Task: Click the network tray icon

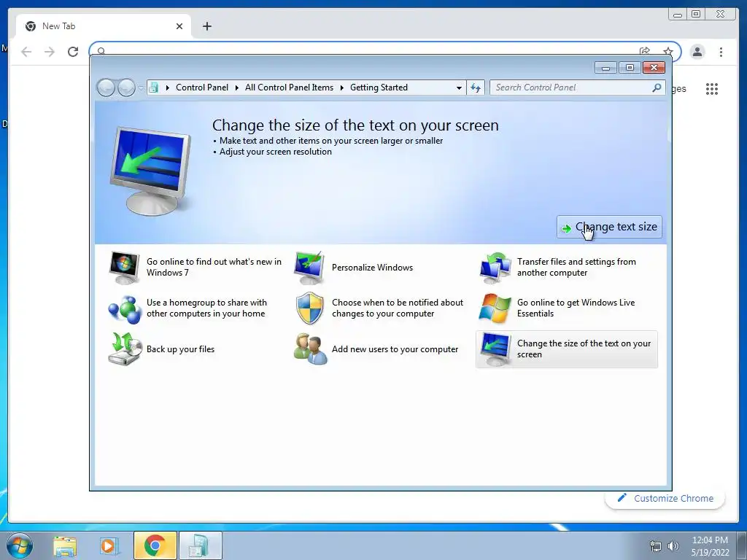Action: tap(656, 546)
